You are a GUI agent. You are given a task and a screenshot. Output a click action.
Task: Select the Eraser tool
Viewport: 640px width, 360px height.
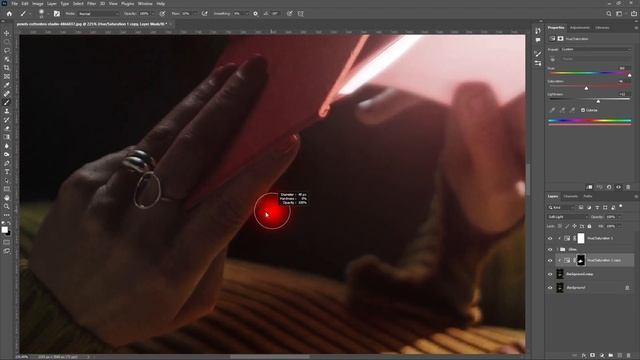(x=7, y=129)
